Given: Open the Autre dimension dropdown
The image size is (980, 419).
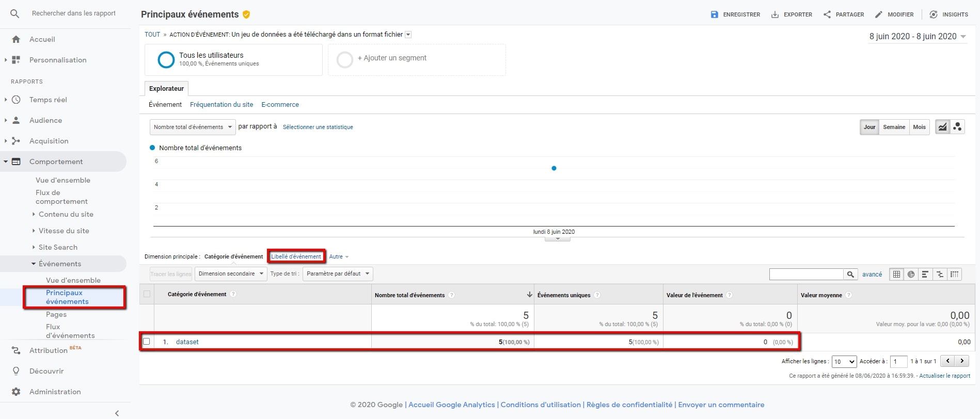Looking at the screenshot, I should 339,256.
